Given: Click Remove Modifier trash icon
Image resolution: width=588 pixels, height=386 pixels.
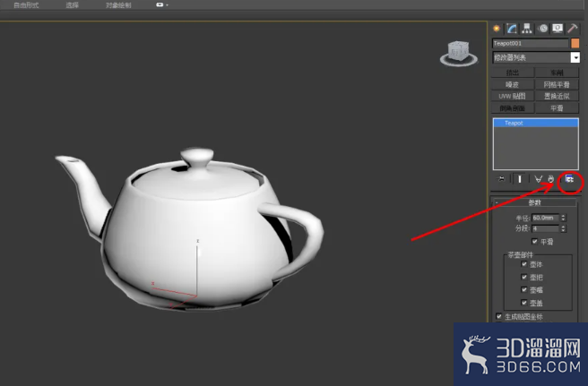Looking at the screenshot, I should coord(551,179).
